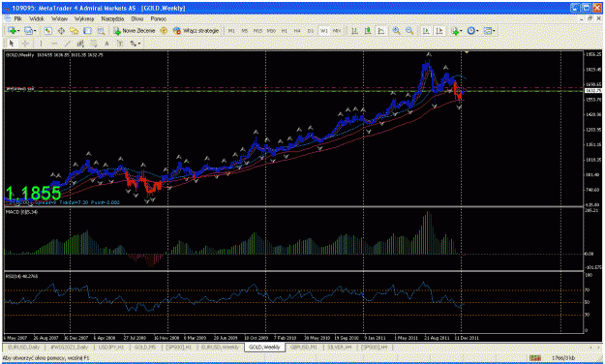Select the text 'A' tool
The width and height of the screenshot is (605, 364).
click(106, 44)
